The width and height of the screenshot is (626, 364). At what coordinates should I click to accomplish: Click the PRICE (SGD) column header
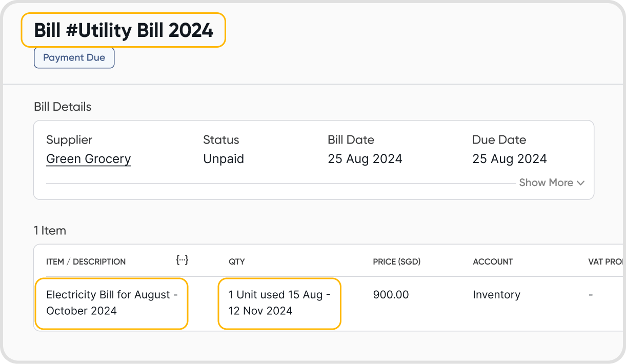396,261
